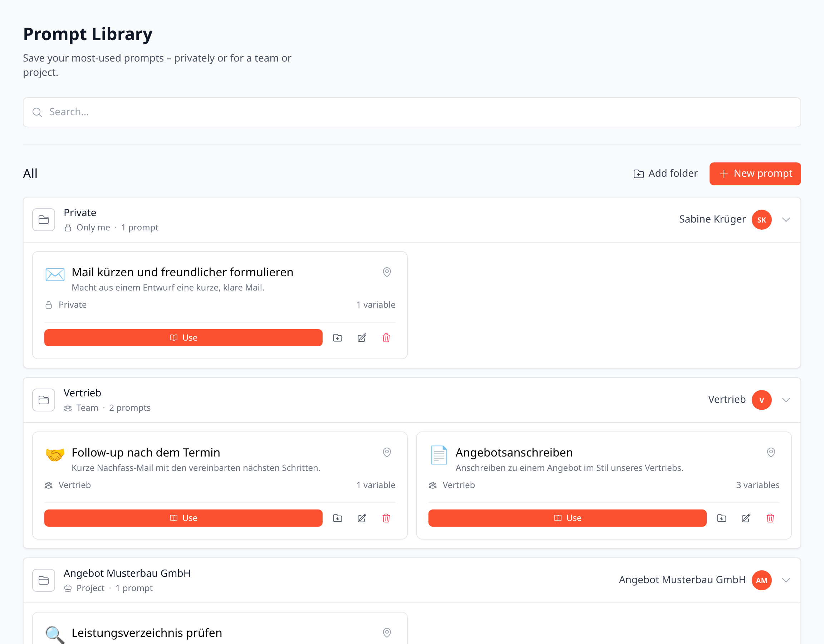
Task: Move Follow-up nach dem Termin to folder
Action: 338,518
